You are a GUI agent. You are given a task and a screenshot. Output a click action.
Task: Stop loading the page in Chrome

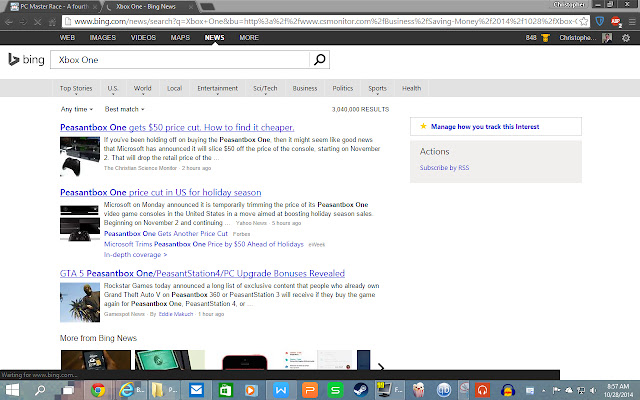click(38, 22)
